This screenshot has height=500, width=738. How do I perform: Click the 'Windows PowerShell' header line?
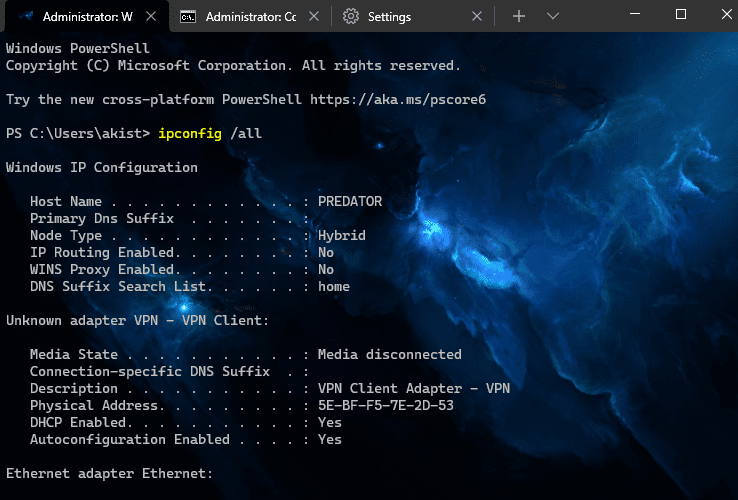point(78,48)
